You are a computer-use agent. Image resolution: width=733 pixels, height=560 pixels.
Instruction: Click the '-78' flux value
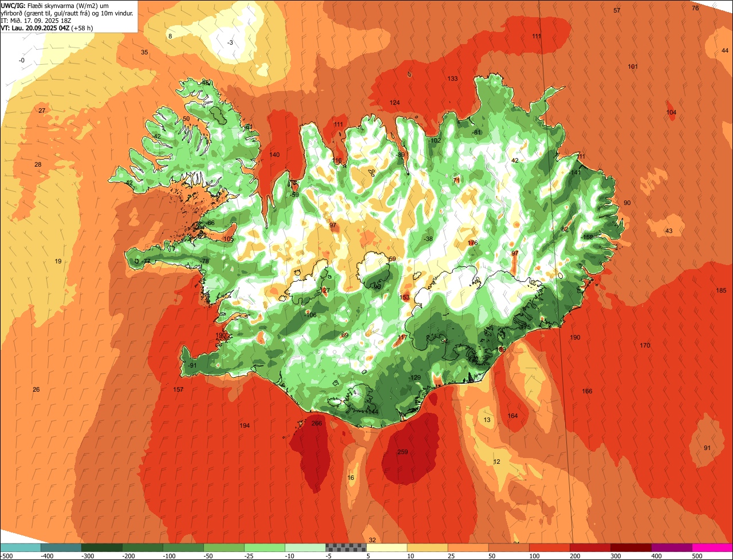[204, 262]
